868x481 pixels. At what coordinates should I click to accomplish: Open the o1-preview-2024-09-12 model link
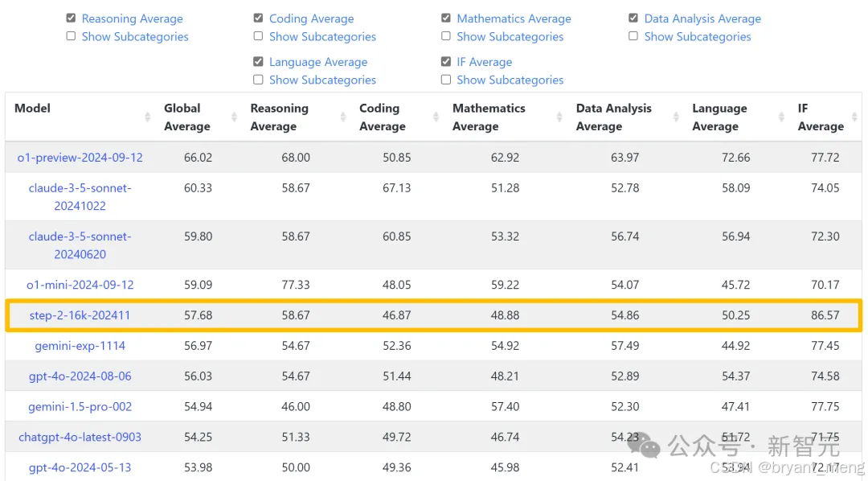click(x=80, y=158)
